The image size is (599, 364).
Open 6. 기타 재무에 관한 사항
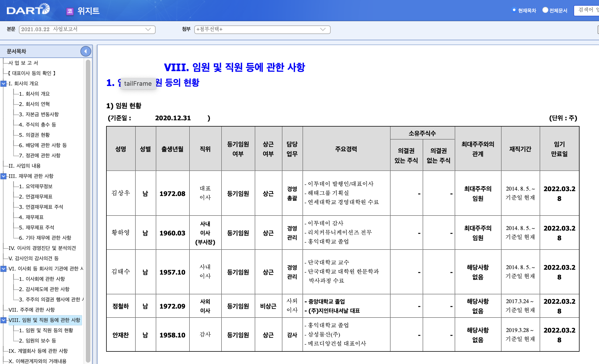coord(45,238)
